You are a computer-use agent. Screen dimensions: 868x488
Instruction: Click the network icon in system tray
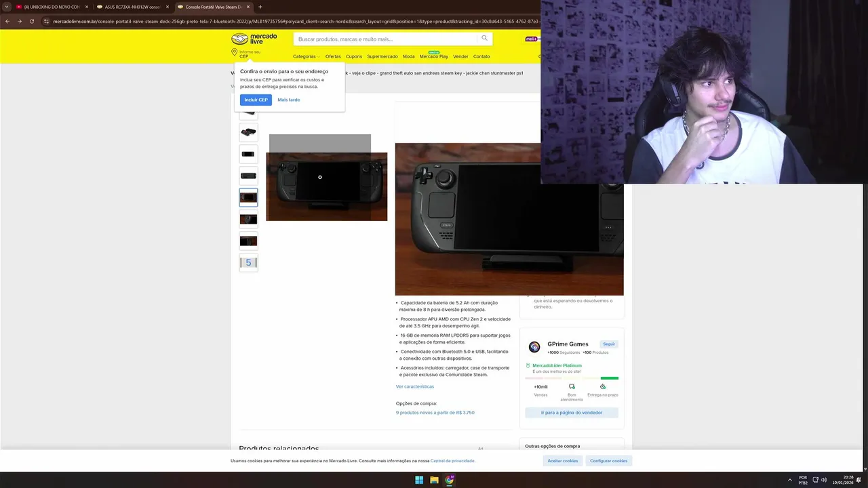pos(815,480)
